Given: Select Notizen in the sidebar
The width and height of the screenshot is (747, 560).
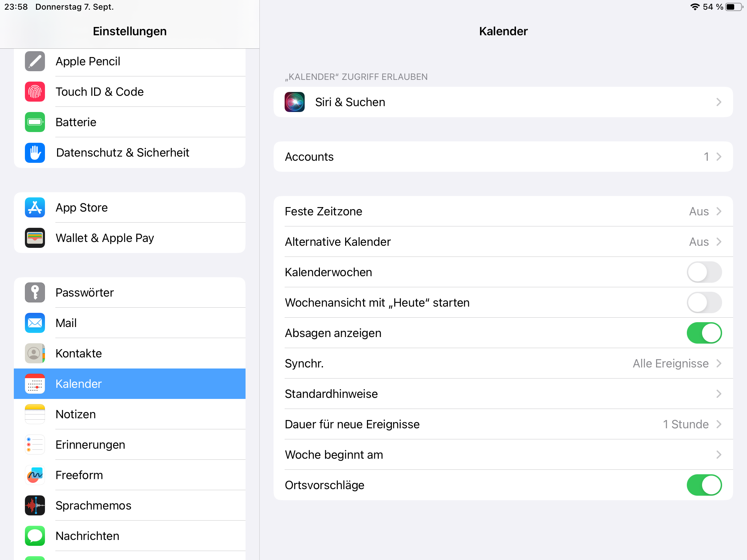Looking at the screenshot, I should coord(130,414).
